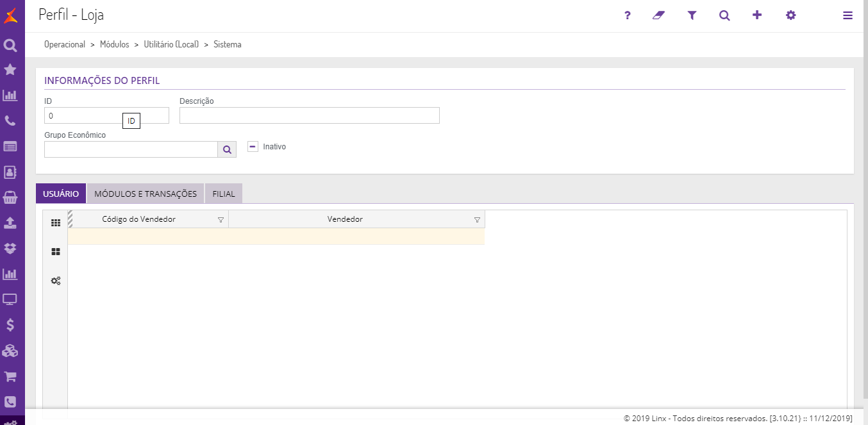The width and height of the screenshot is (868, 425).
Task: Open the monitor screen icon in sidebar
Action: point(10,299)
